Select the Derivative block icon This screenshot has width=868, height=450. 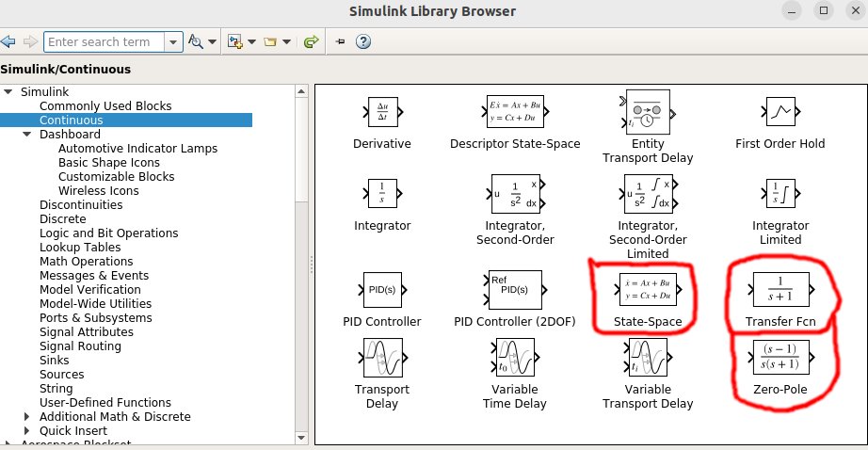[382, 112]
